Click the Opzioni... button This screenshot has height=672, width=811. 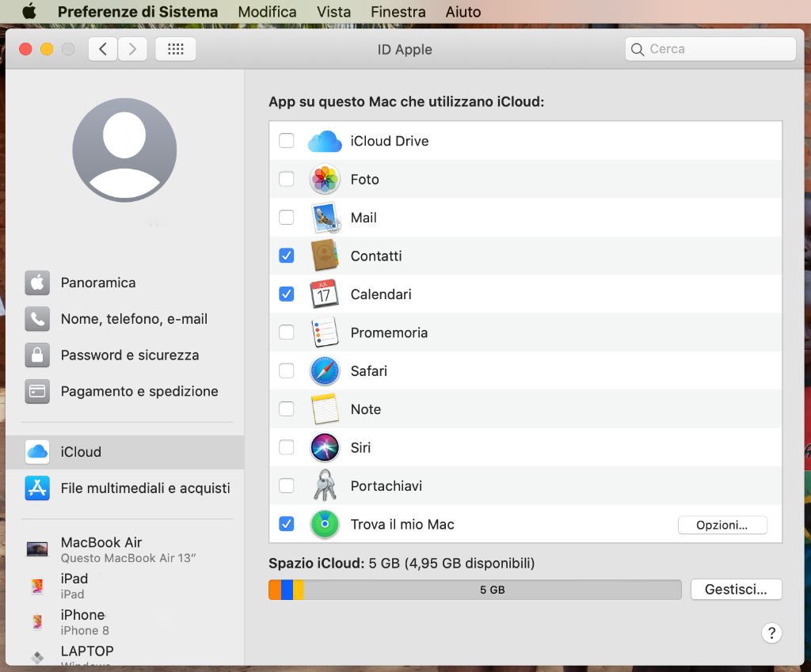coord(722,526)
